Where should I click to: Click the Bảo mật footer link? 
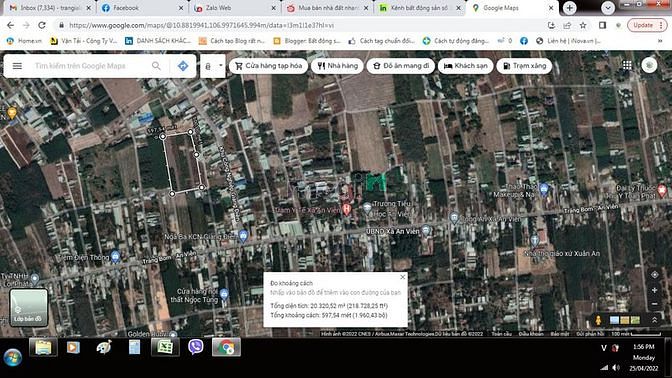tap(560, 334)
